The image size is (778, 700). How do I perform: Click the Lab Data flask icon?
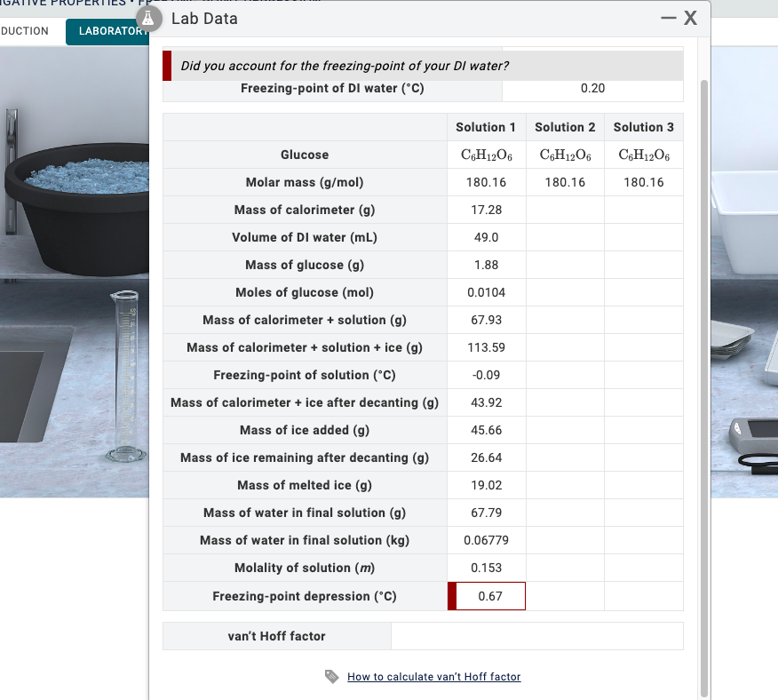[x=148, y=19]
